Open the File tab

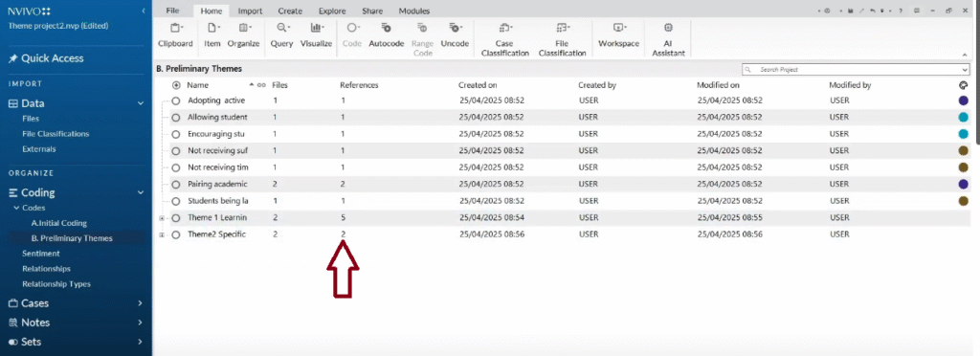[172, 11]
